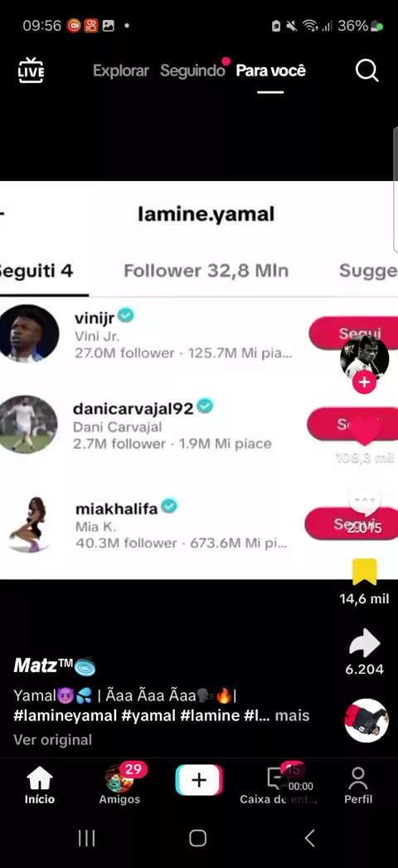The height and width of the screenshot is (868, 398).
Task: Like the video with heart icon
Action: pos(364,431)
